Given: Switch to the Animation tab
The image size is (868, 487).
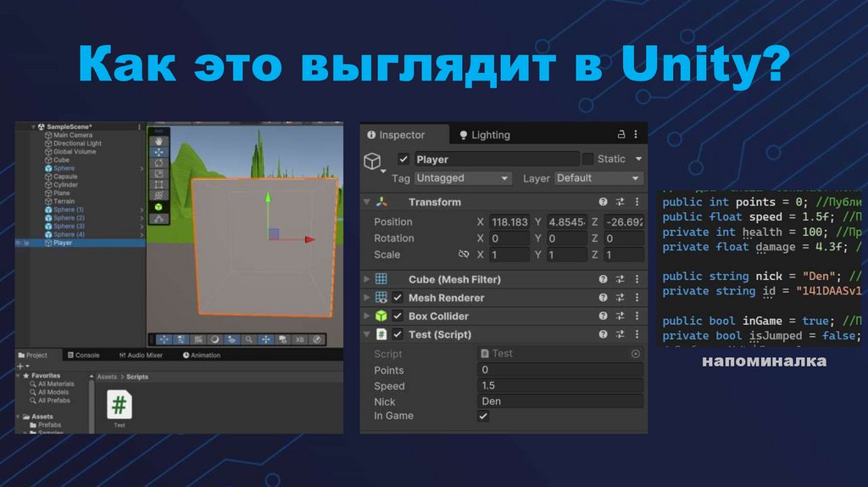Looking at the screenshot, I should tap(202, 355).
